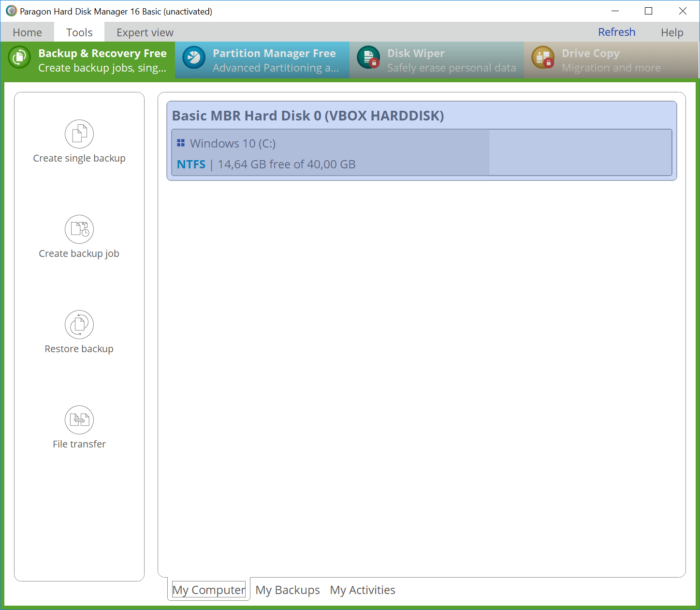This screenshot has height=610, width=700.
Task: Click the Windows logo on C: partition
Action: click(181, 143)
